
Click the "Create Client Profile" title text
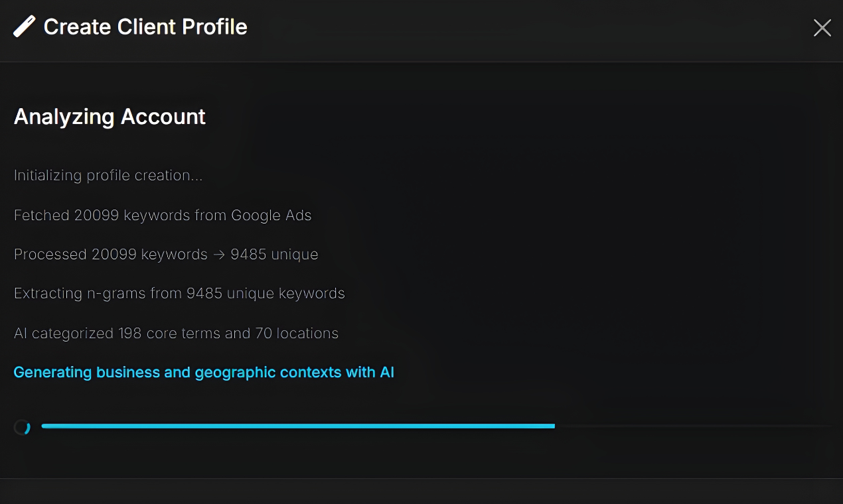[x=145, y=27]
